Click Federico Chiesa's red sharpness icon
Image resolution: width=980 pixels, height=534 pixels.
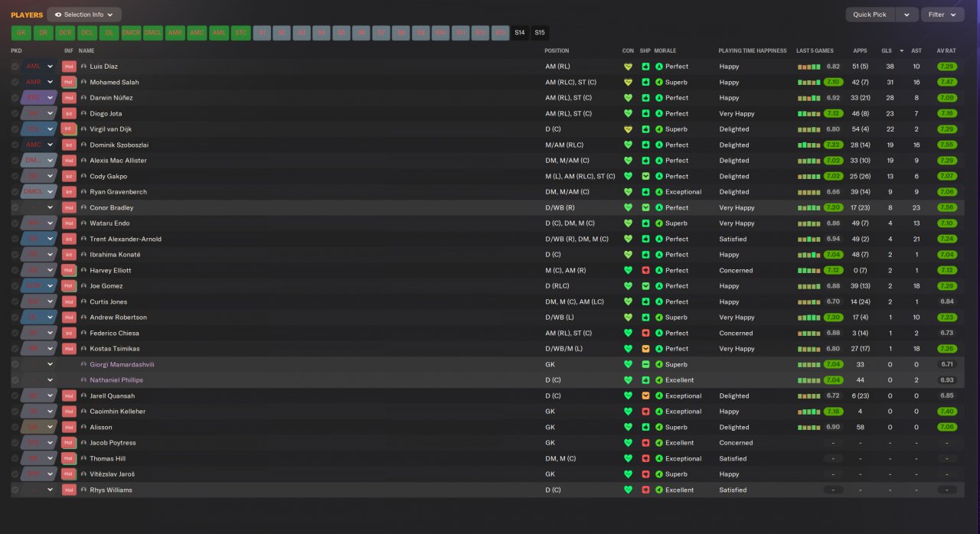tap(645, 333)
